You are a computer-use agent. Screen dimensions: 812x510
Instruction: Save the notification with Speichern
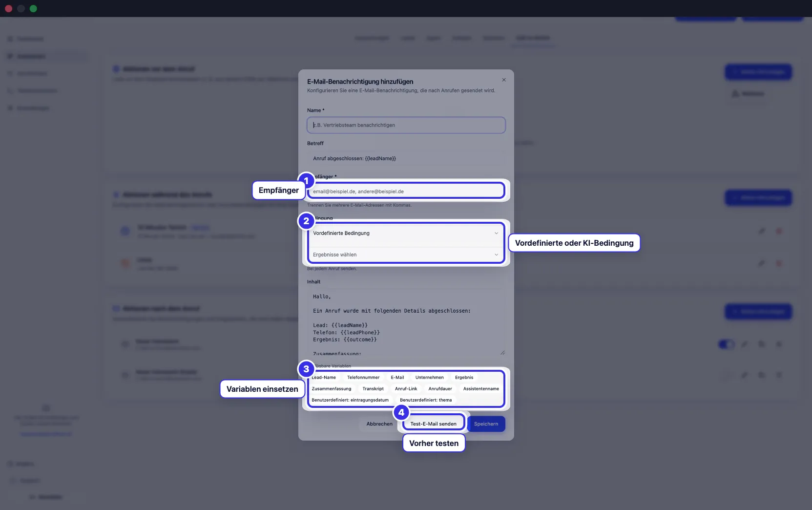coord(486,424)
